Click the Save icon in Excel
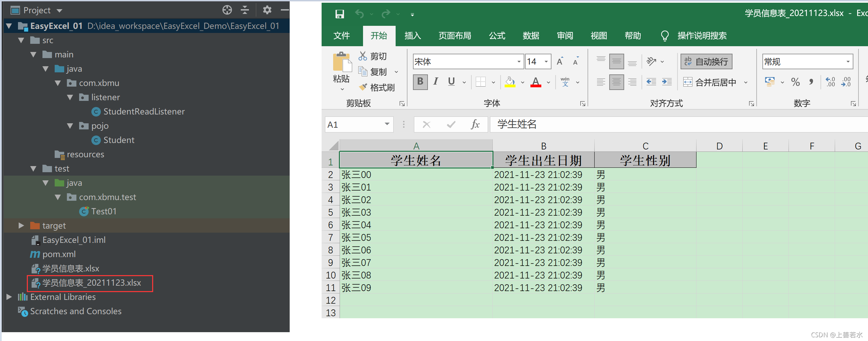 pyautogui.click(x=339, y=14)
